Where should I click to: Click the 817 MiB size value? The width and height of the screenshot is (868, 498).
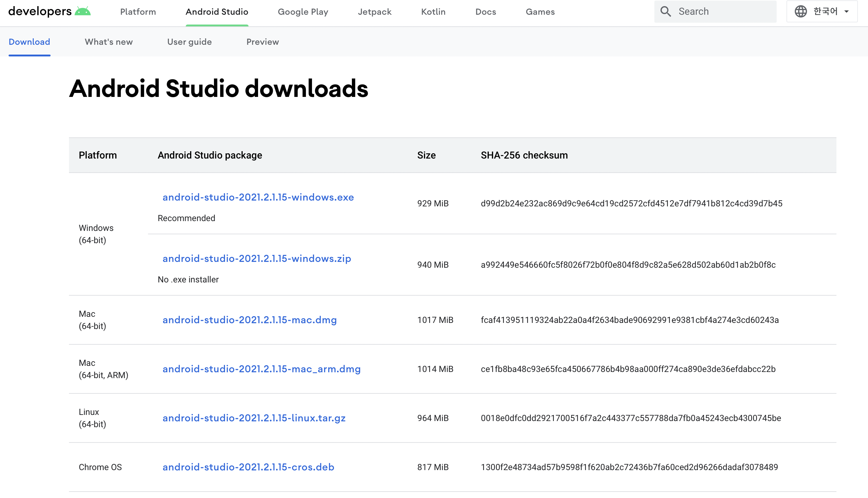pyautogui.click(x=433, y=467)
